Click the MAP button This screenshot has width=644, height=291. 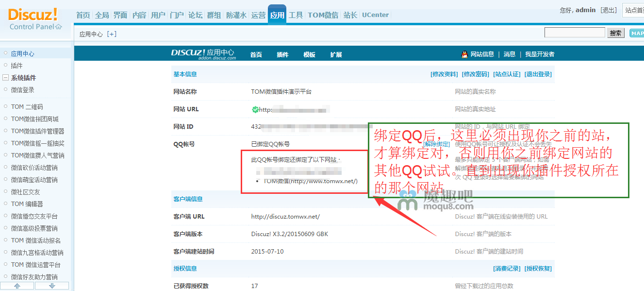[637, 33]
